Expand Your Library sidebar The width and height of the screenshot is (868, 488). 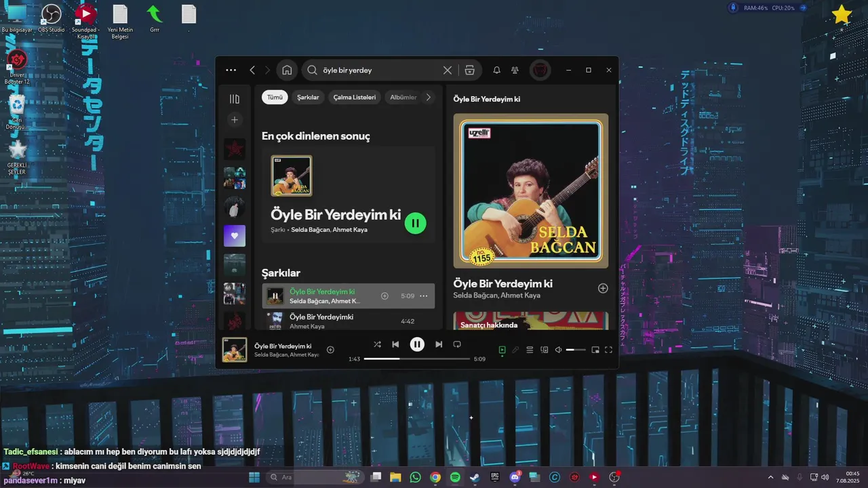click(x=235, y=99)
